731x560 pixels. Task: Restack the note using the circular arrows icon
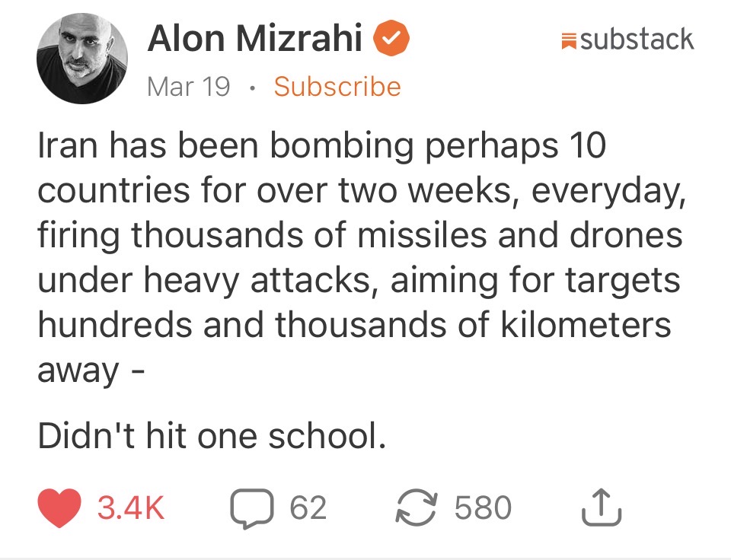[x=415, y=509]
